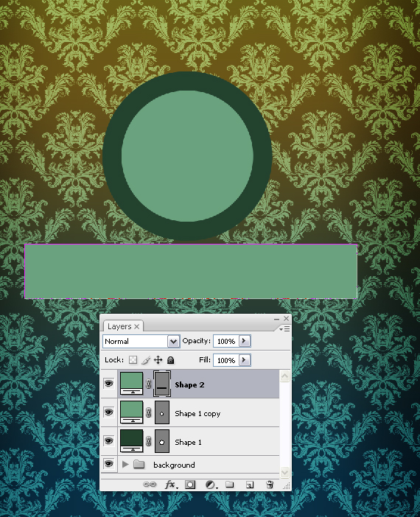Close the Layers panel window

pos(287,318)
